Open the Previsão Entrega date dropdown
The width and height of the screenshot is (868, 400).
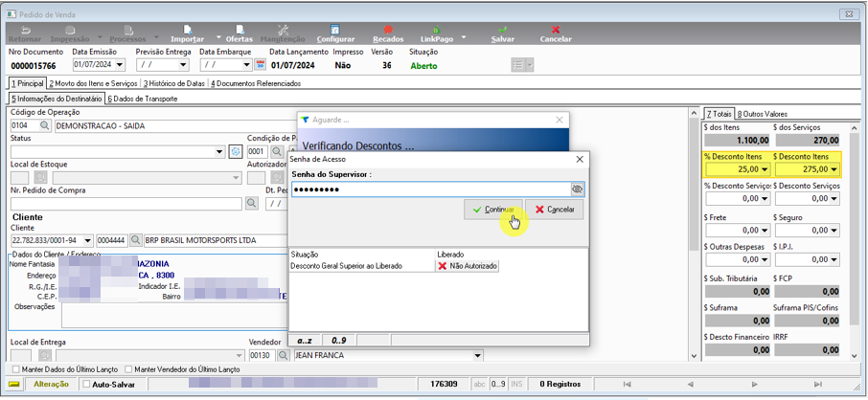pyautogui.click(x=183, y=65)
